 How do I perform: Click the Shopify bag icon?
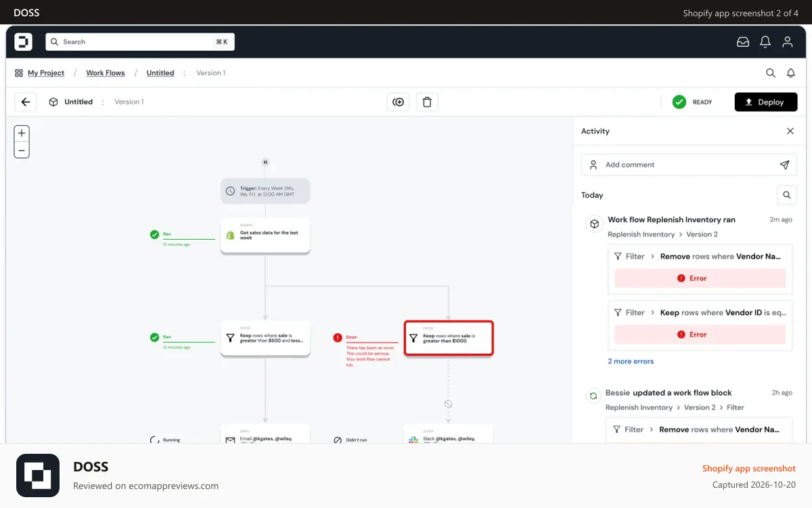pyautogui.click(x=230, y=236)
